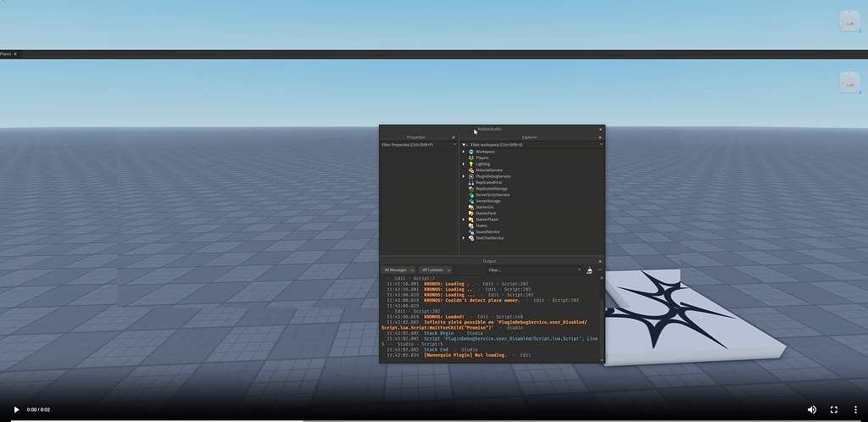Click the Output panel vertical scrollbar

[x=602, y=319]
